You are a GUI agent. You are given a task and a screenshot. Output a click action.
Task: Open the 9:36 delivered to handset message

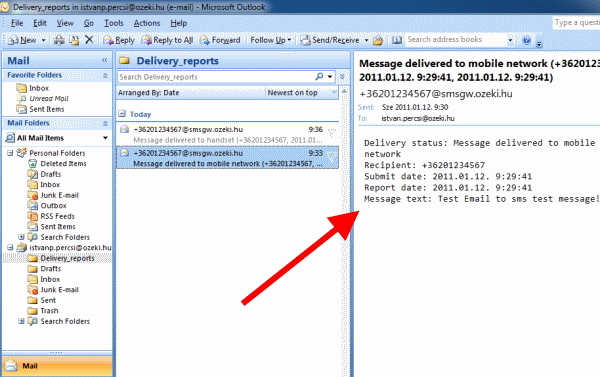point(227,135)
